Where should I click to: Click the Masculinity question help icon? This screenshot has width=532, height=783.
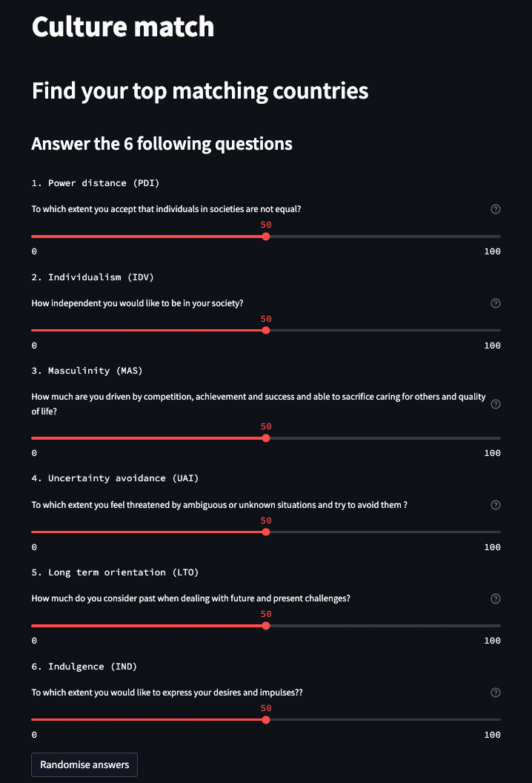[x=496, y=404]
